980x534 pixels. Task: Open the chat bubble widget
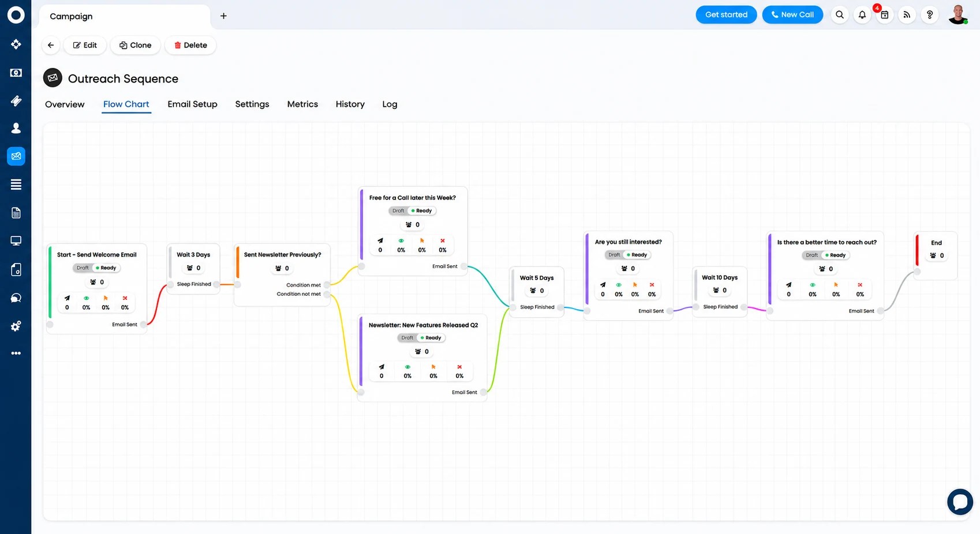pos(960,502)
